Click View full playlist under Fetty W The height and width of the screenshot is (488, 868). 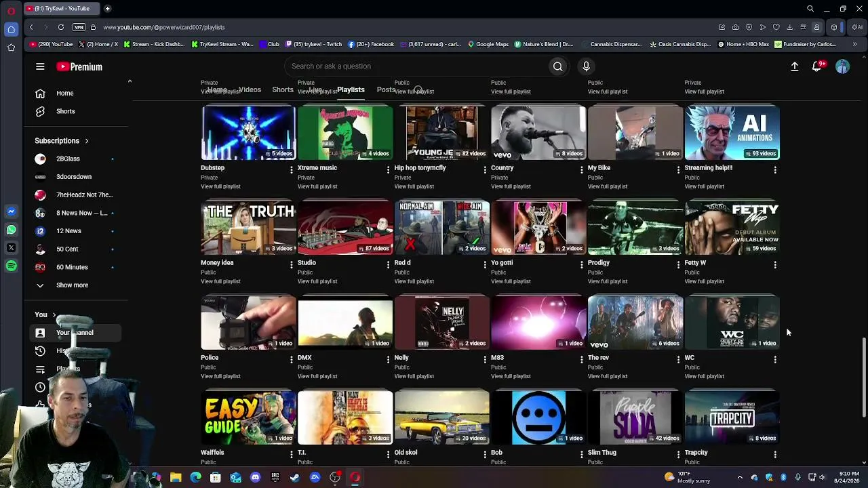tap(705, 281)
